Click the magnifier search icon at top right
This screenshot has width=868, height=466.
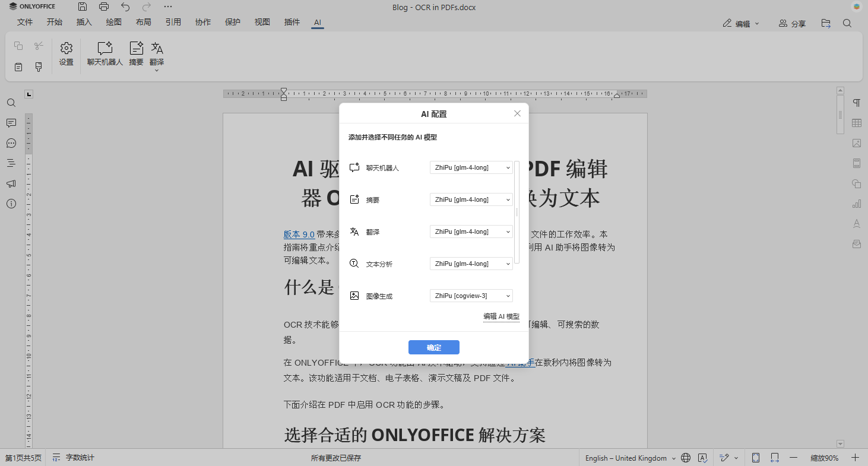[847, 23]
